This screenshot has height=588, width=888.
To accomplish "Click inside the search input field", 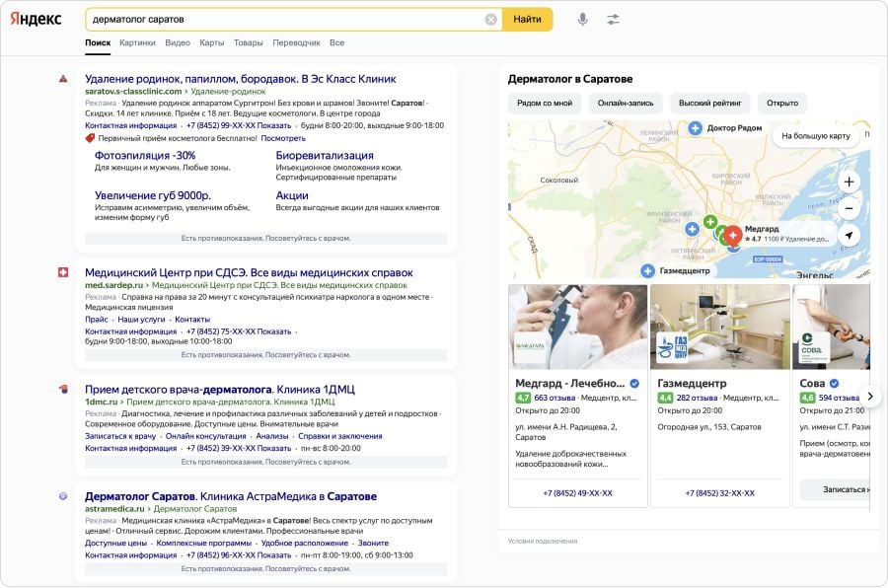I will click(276, 18).
